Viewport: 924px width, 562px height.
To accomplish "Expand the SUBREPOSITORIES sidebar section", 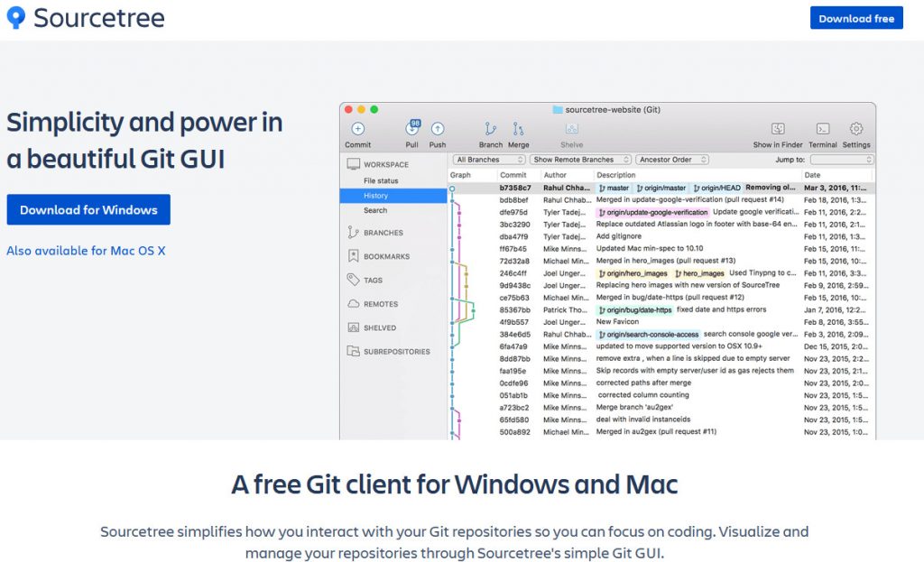I will 397,352.
